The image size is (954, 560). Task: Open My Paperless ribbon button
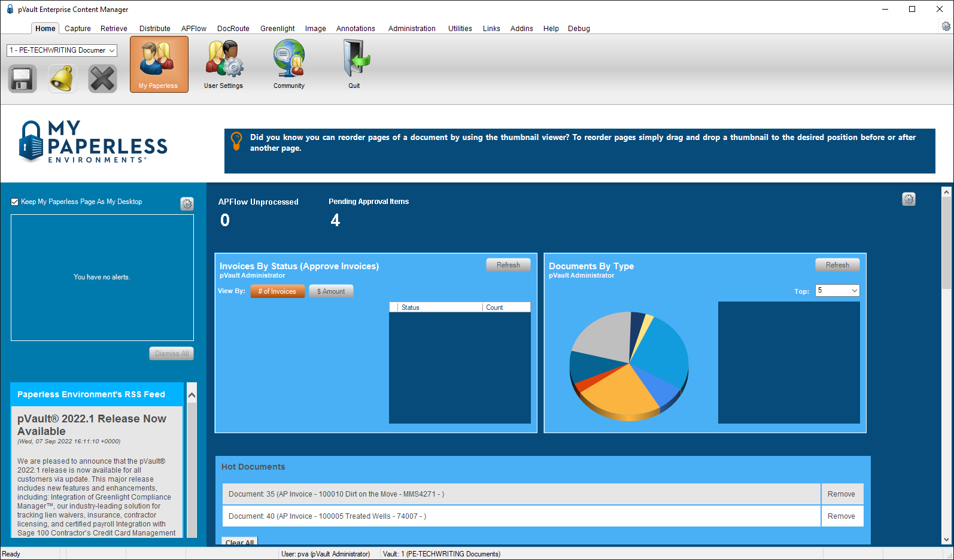click(159, 64)
